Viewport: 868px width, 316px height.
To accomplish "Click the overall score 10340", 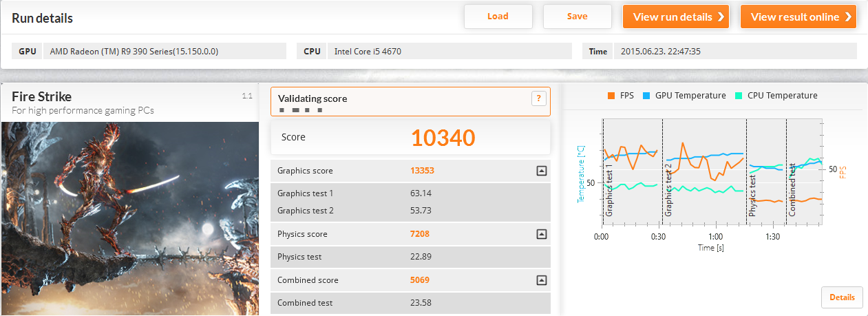I will click(443, 138).
